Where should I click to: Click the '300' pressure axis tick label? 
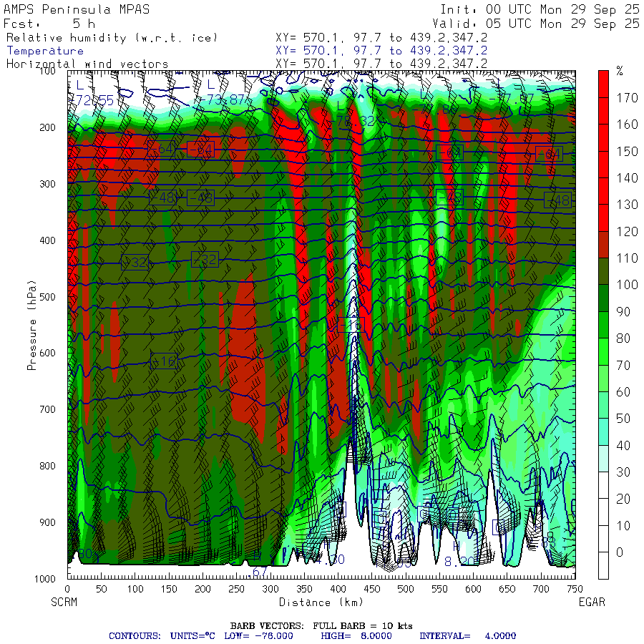tap(47, 184)
